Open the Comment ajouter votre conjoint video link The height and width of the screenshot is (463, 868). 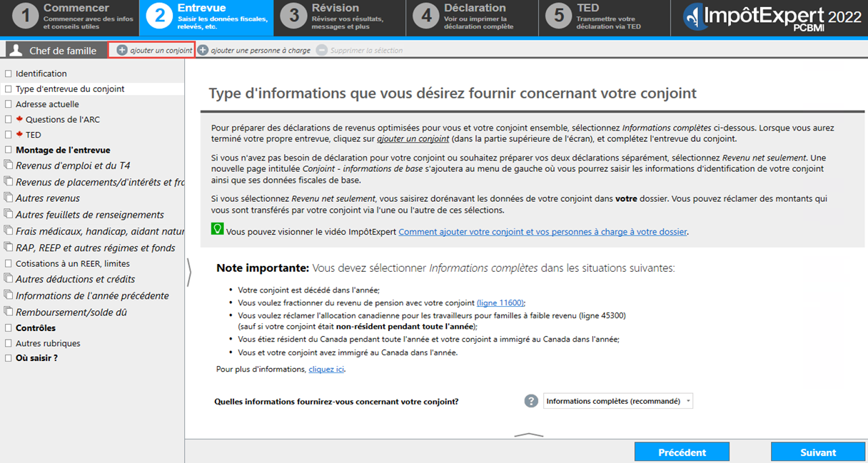coord(542,232)
